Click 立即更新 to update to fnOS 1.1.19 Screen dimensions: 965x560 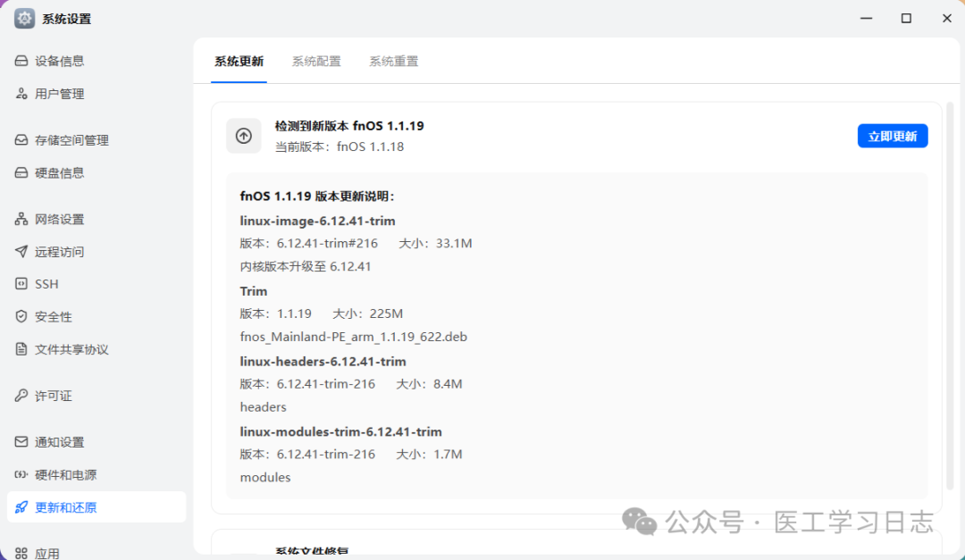[893, 135]
